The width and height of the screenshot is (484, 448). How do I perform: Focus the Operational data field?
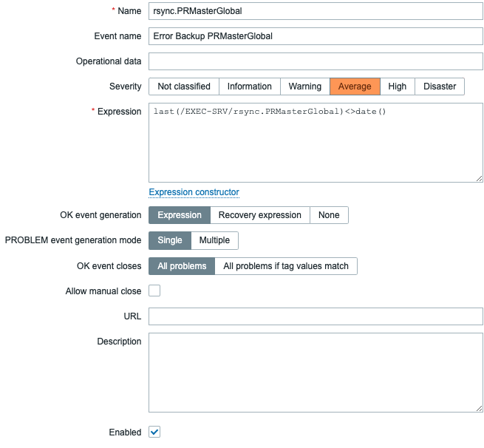click(x=316, y=61)
